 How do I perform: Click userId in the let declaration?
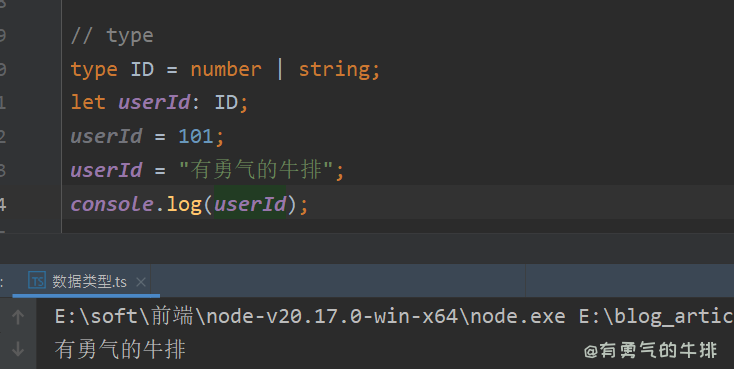coord(154,102)
